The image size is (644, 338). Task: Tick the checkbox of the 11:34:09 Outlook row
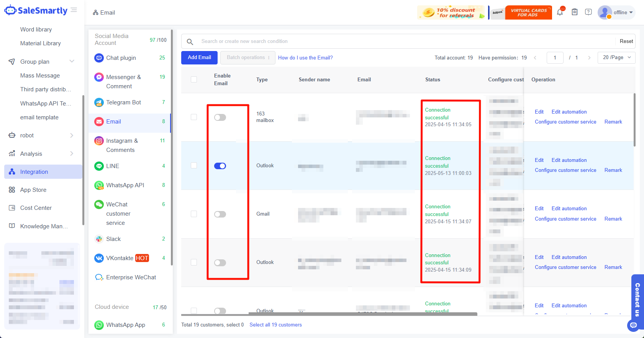[194, 262]
